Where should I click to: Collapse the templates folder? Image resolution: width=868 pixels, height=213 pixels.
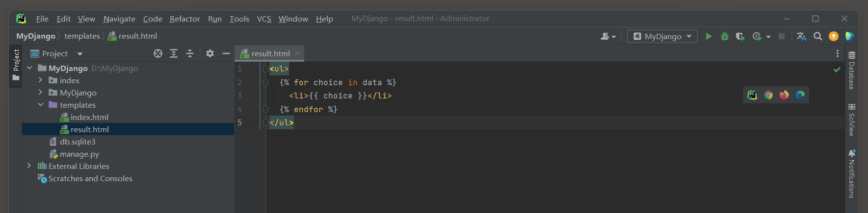40,105
